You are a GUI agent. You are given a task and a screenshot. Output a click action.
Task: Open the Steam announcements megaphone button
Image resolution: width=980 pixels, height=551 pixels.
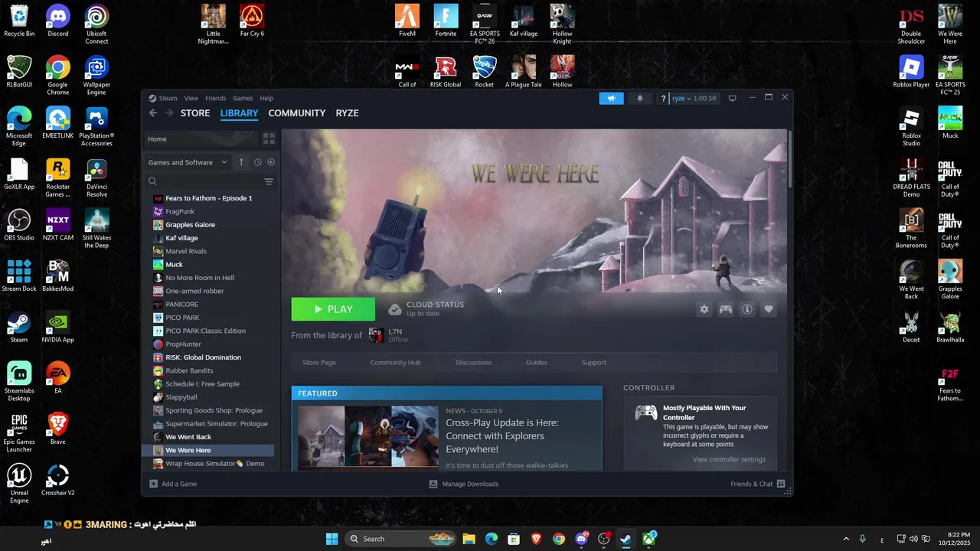(x=611, y=98)
